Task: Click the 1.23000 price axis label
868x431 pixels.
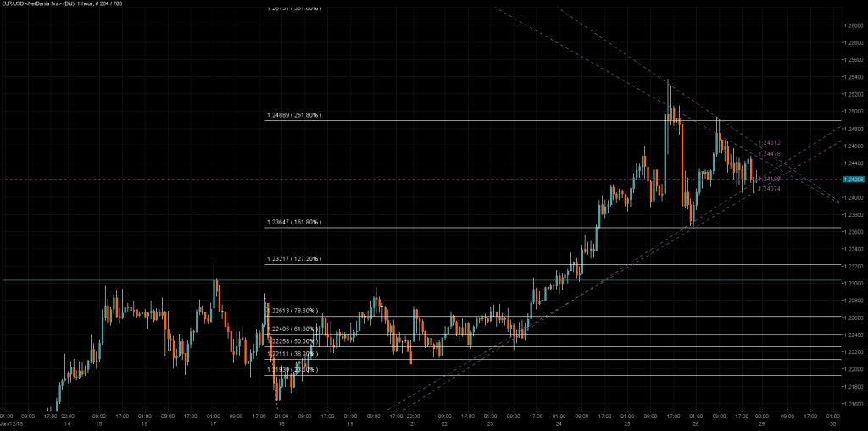Action: click(x=853, y=284)
